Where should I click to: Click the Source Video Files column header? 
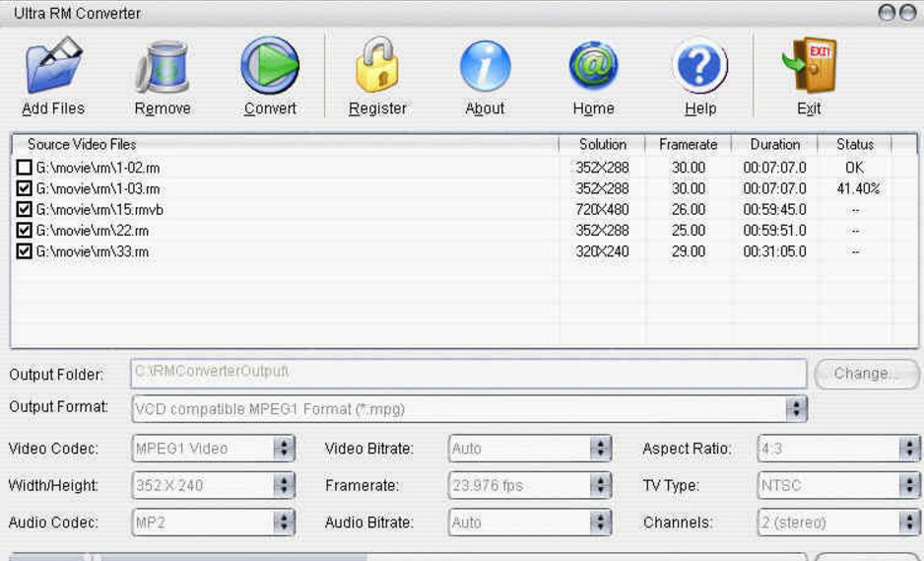(82, 144)
